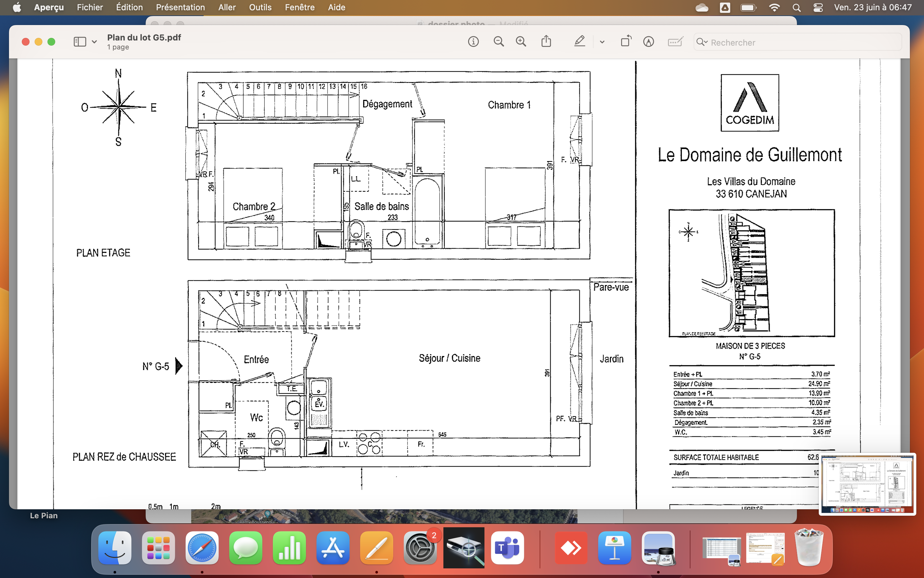Screen dimensions: 924x578
Task: Open the Outils menu
Action: click(260, 7)
